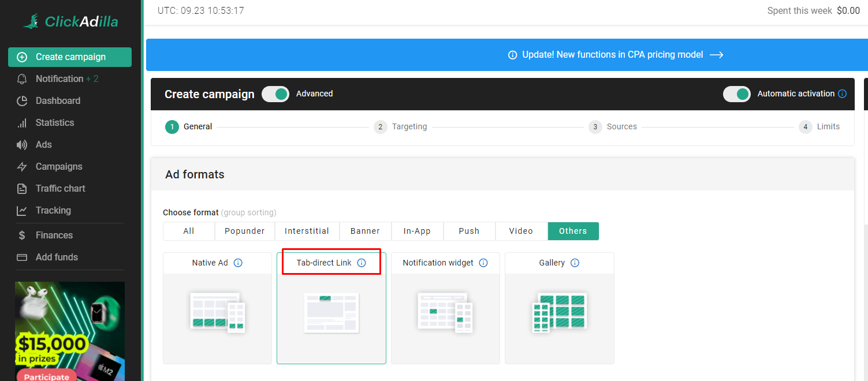This screenshot has height=381, width=868.
Task: Switch to the Popunder format tab
Action: (x=244, y=231)
